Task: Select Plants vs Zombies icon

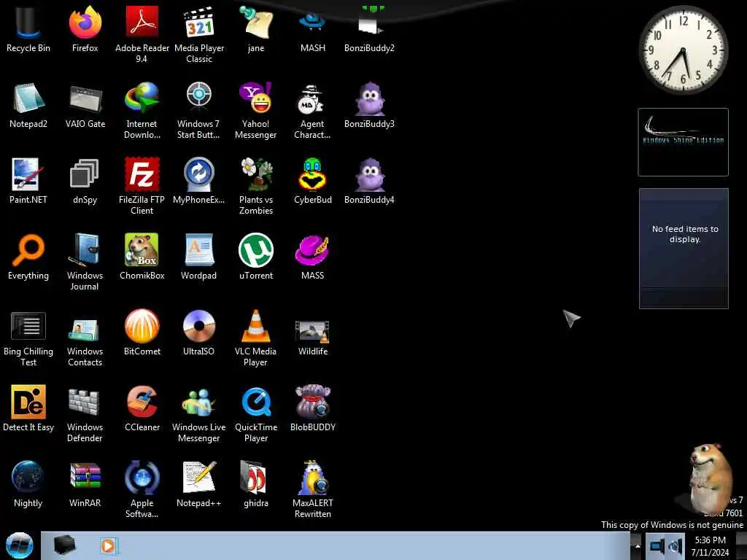Action: tap(256, 186)
